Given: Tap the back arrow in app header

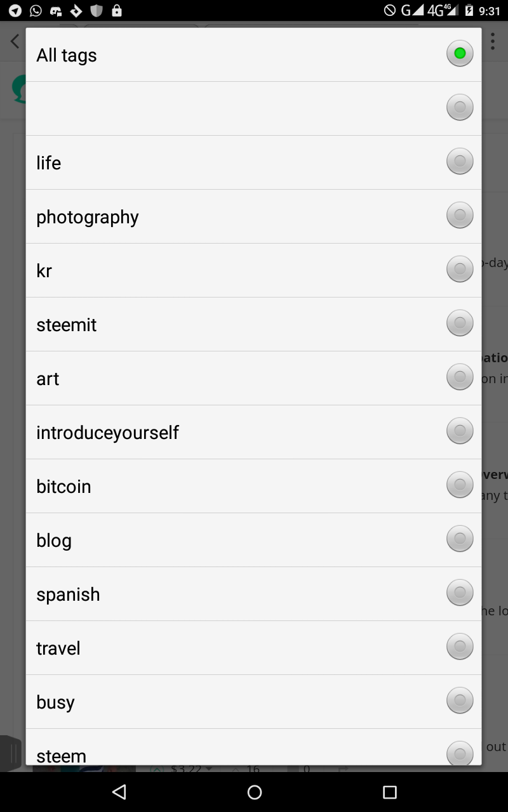Looking at the screenshot, I should (x=15, y=42).
